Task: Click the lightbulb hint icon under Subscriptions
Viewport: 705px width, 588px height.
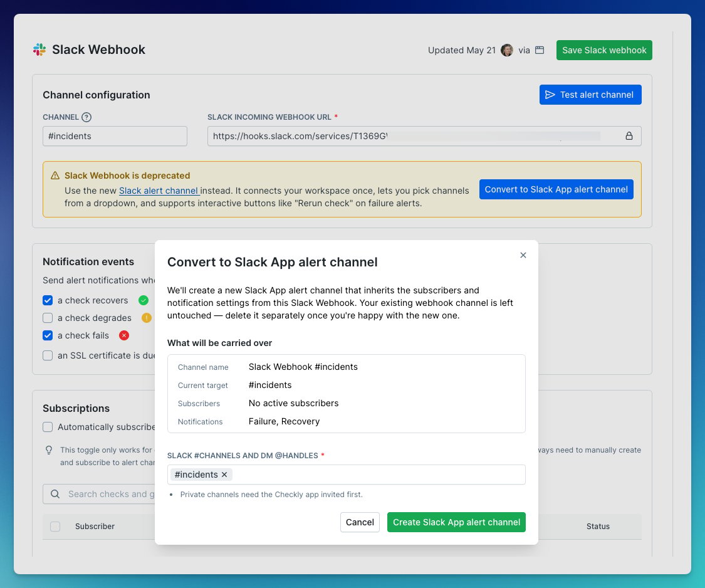Action: (49, 450)
